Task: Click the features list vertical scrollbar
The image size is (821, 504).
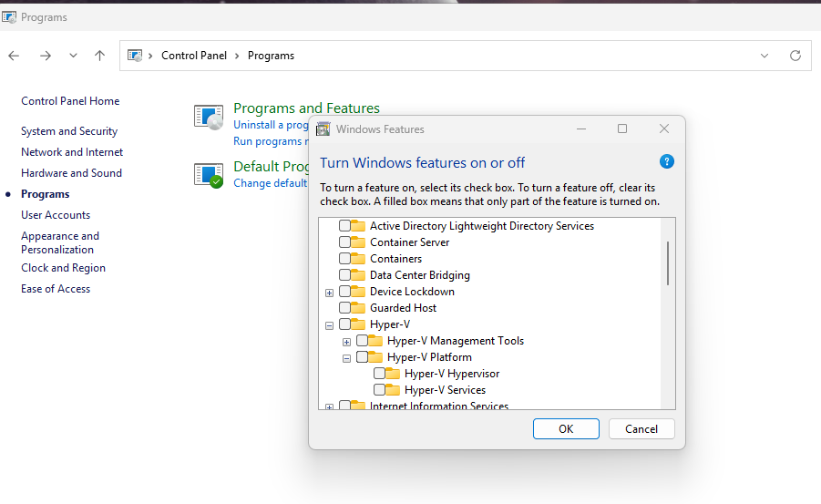Action: pos(668,262)
